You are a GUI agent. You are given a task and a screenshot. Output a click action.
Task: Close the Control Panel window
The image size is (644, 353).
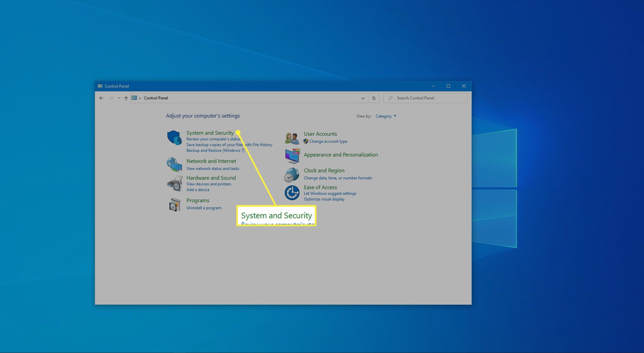[x=464, y=86]
